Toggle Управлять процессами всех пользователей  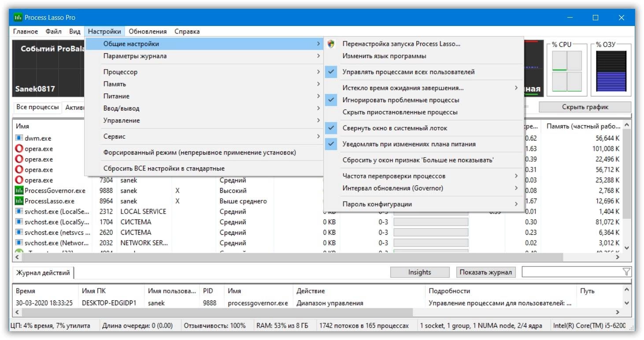tap(424, 72)
